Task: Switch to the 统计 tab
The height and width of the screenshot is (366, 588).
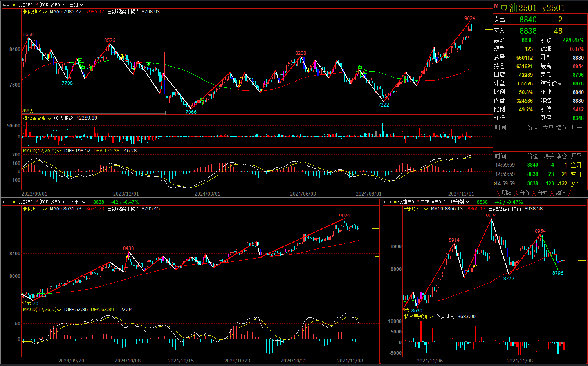Action: pyautogui.click(x=561, y=193)
